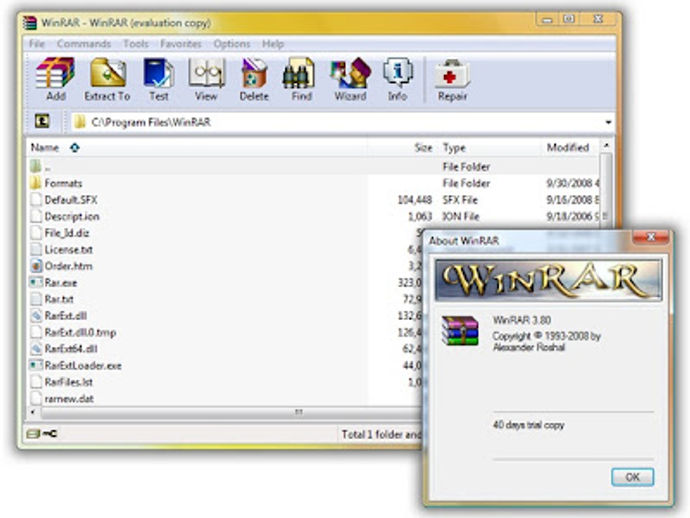Viewport: 690px width, 518px height.
Task: Click the 1,063 size value
Action: coord(420,216)
